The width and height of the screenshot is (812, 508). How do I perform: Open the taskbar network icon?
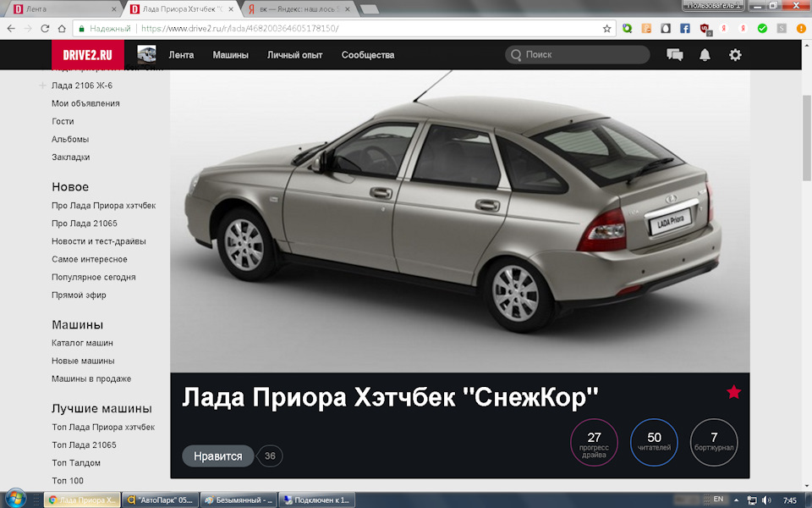click(752, 500)
